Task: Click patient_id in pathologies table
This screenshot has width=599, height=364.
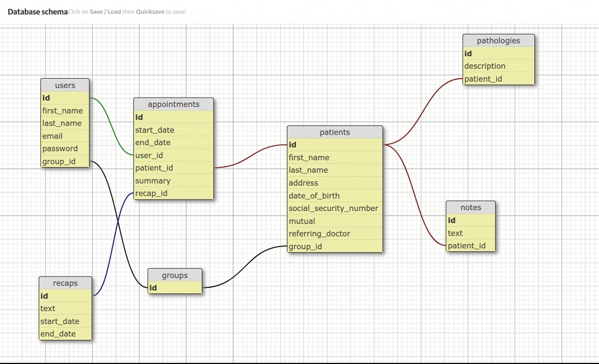Action: (x=499, y=79)
